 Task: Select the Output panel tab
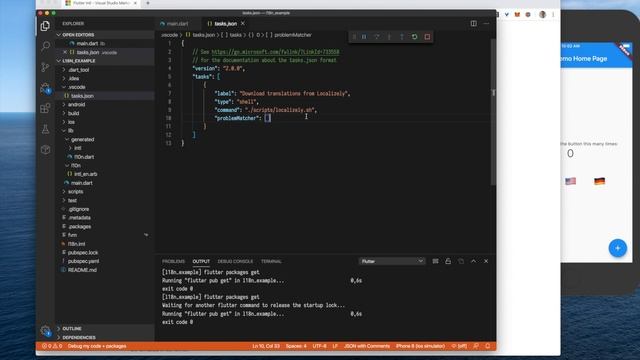click(201, 261)
